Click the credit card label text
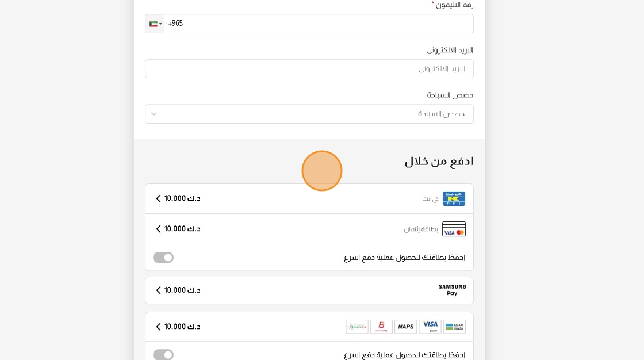The width and height of the screenshot is (644, 360). (x=421, y=229)
